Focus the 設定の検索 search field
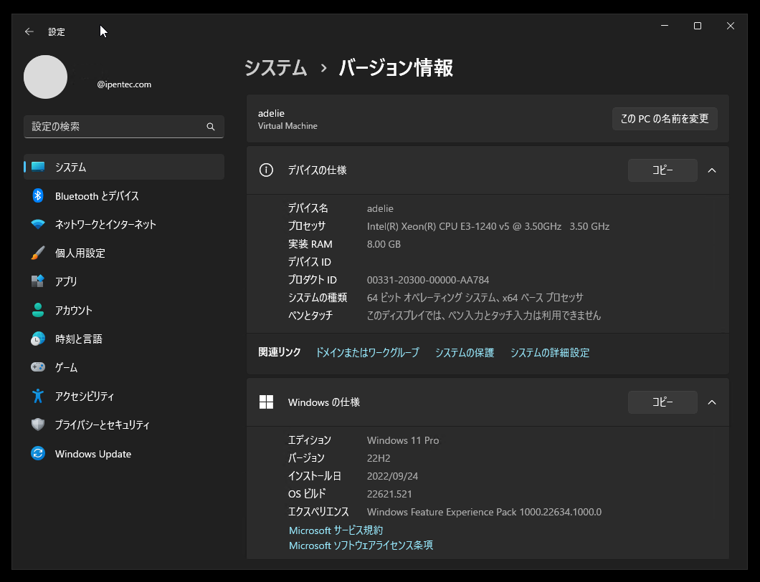The height and width of the screenshot is (582, 760). coord(124,126)
